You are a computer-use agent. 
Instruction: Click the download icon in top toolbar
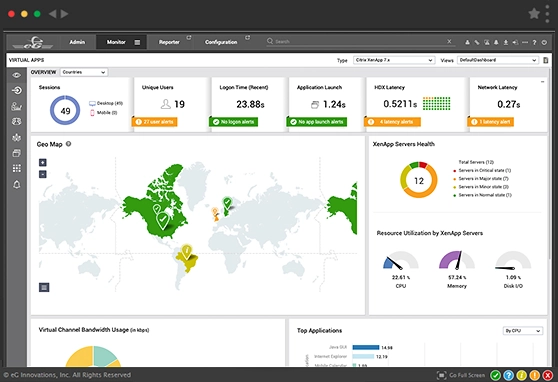(x=506, y=42)
